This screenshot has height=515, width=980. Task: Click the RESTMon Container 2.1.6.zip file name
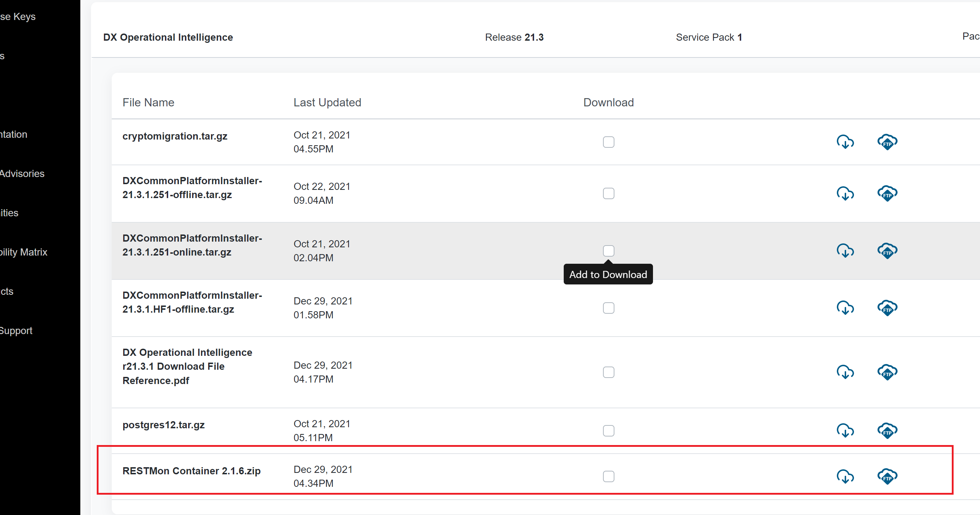191,471
